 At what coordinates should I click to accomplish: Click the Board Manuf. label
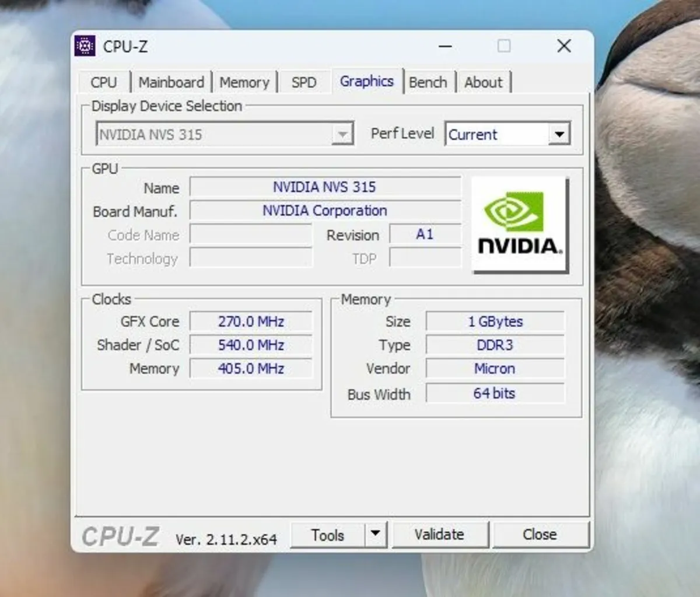(x=135, y=211)
